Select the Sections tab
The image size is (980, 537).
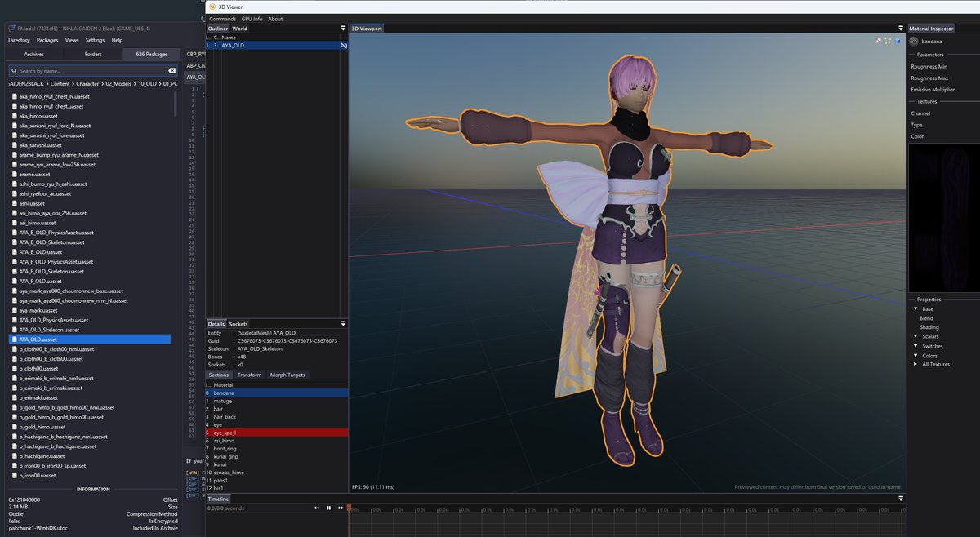[x=219, y=375]
